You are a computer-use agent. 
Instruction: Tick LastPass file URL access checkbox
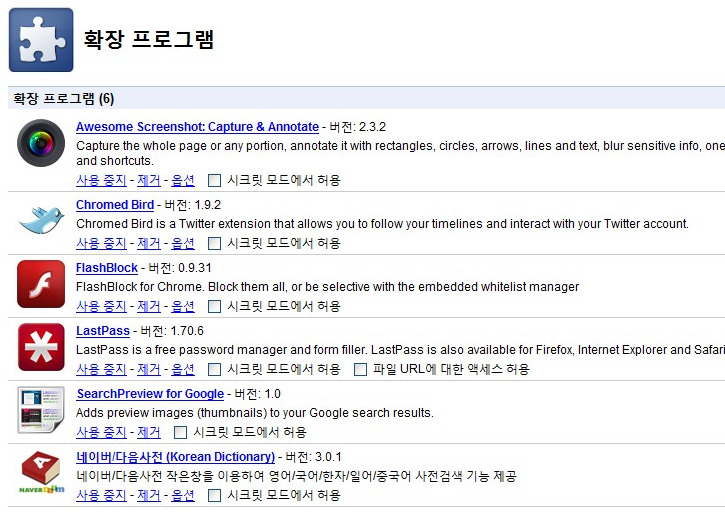360,369
